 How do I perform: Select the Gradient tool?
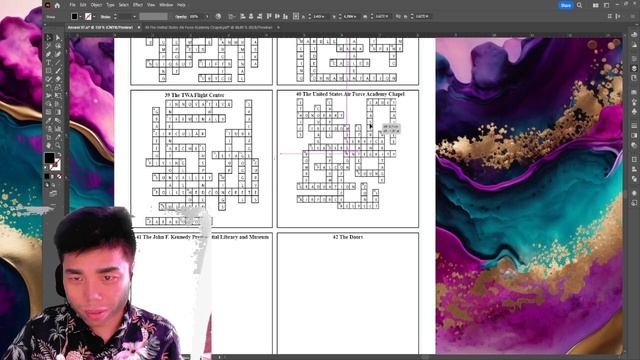click(58, 111)
